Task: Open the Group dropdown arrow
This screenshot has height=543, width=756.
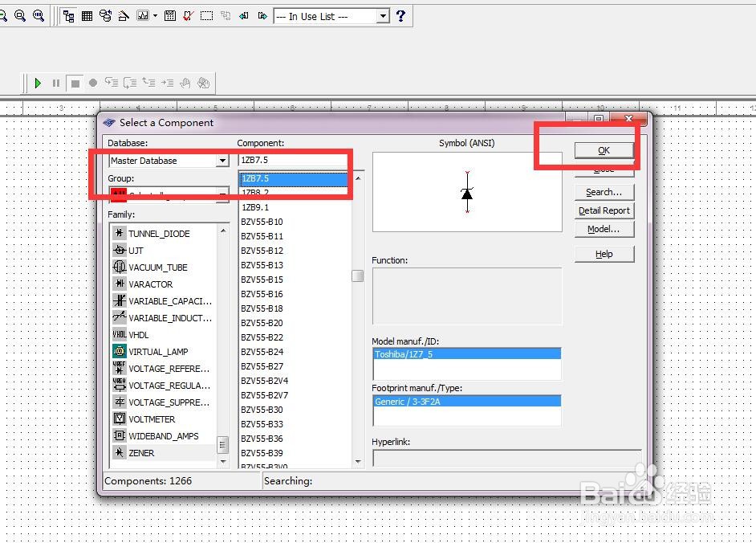Action: pyautogui.click(x=222, y=194)
